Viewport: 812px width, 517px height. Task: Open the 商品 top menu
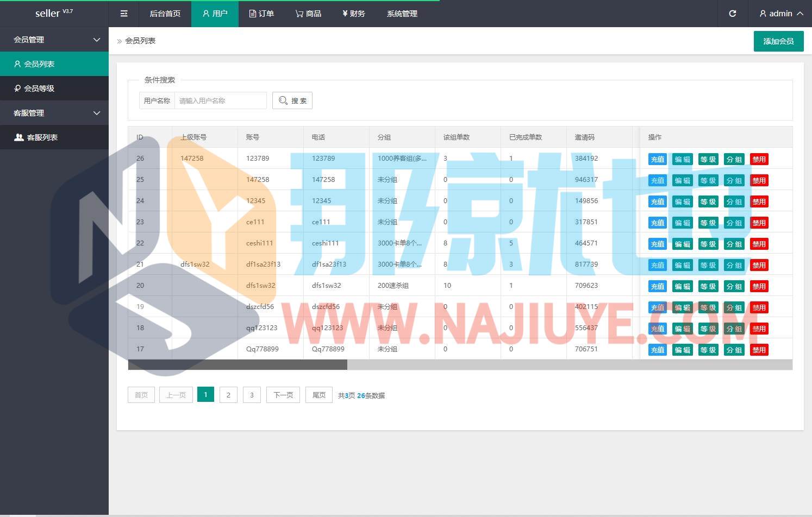tap(308, 14)
